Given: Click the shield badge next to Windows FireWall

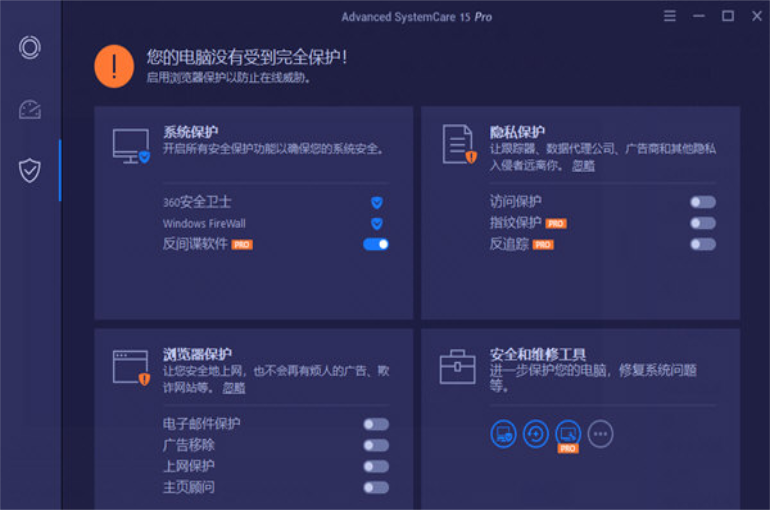Looking at the screenshot, I should coord(377,224).
